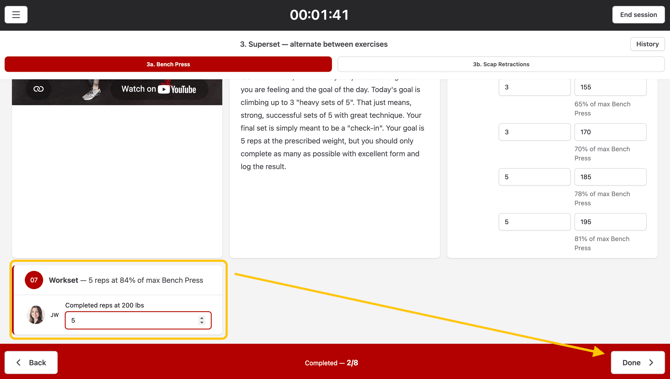Click the chevron on Done button
Screen dimensions: 670x379
point(651,362)
